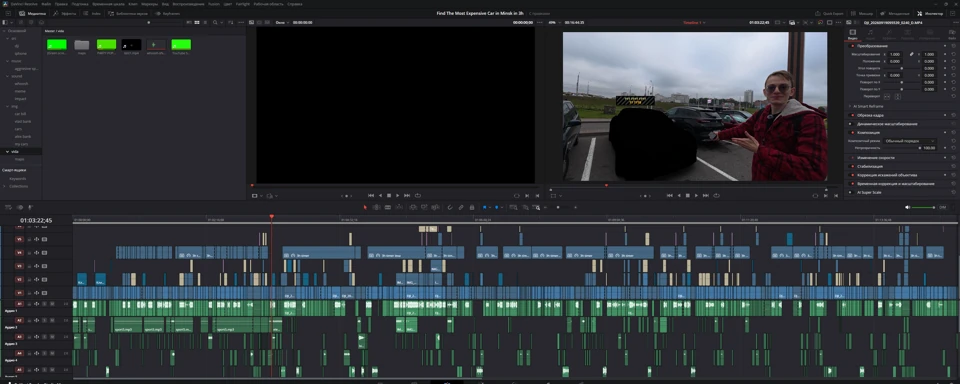The width and height of the screenshot is (960, 384).
Task: Flip clip horizontally in Переворот row
Action: [887, 96]
